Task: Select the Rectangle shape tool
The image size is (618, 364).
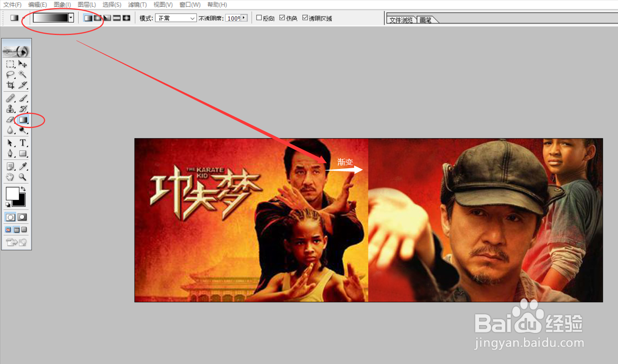Action: [x=23, y=154]
